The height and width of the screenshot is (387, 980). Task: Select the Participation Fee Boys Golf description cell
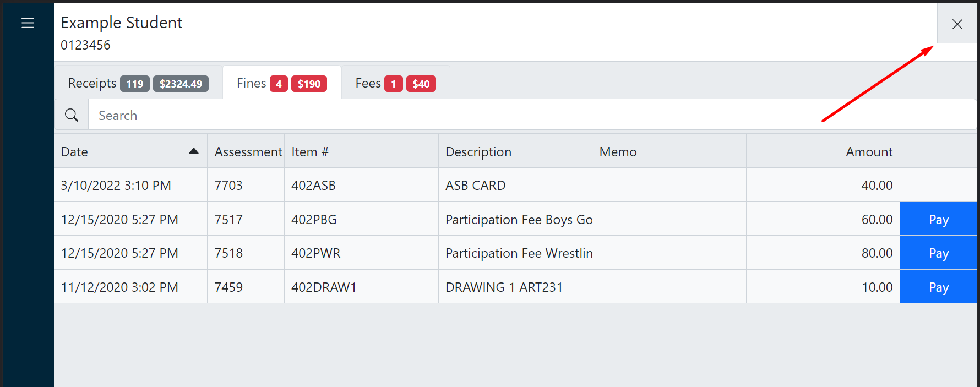(515, 219)
